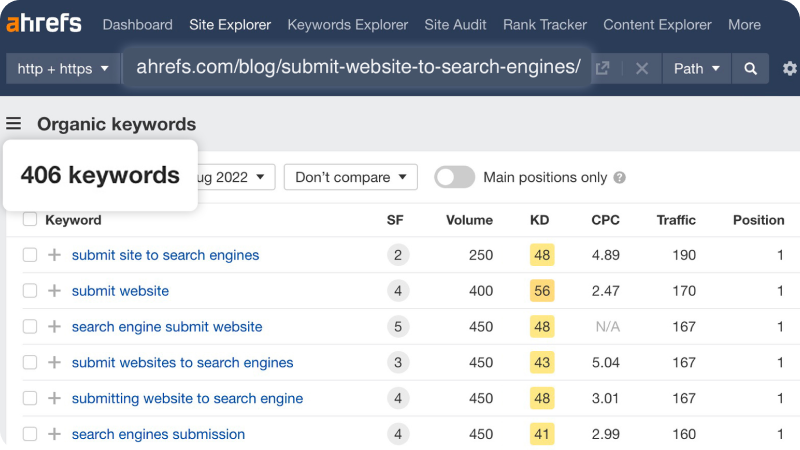Click KD badge 48 for submit site to search engines
This screenshot has width=800, height=450.
(x=542, y=255)
